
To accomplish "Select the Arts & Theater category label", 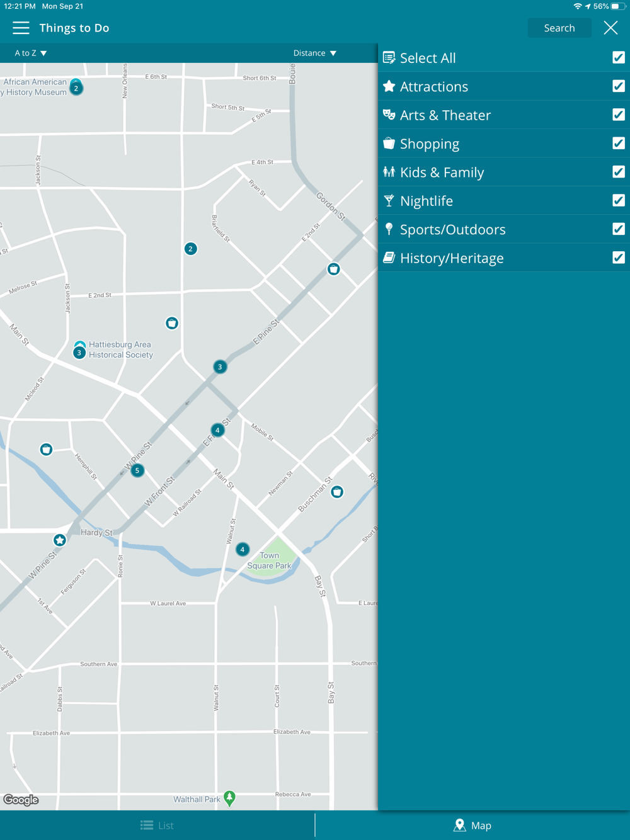I will pyautogui.click(x=445, y=115).
